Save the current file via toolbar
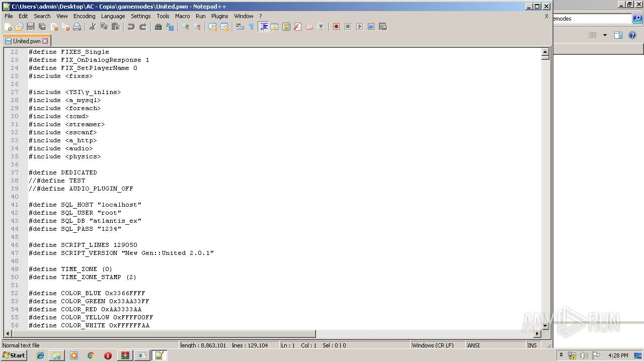 tap(31, 27)
